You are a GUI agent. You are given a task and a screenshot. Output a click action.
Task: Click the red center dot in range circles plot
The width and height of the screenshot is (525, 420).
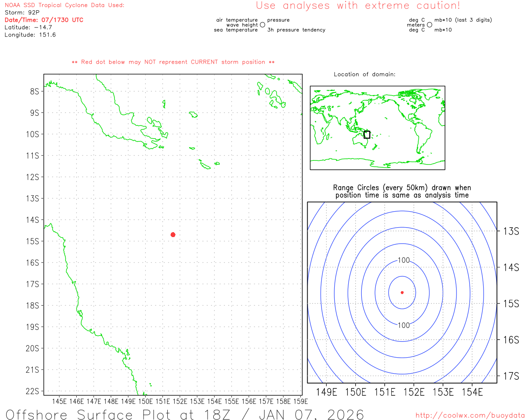(x=402, y=292)
